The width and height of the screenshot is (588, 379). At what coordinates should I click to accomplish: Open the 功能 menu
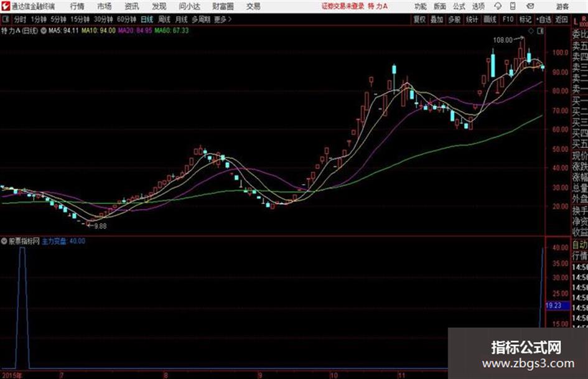click(x=421, y=6)
